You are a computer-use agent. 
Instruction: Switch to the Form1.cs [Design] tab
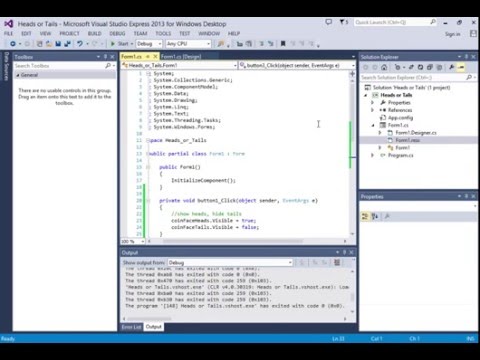pyautogui.click(x=181, y=57)
